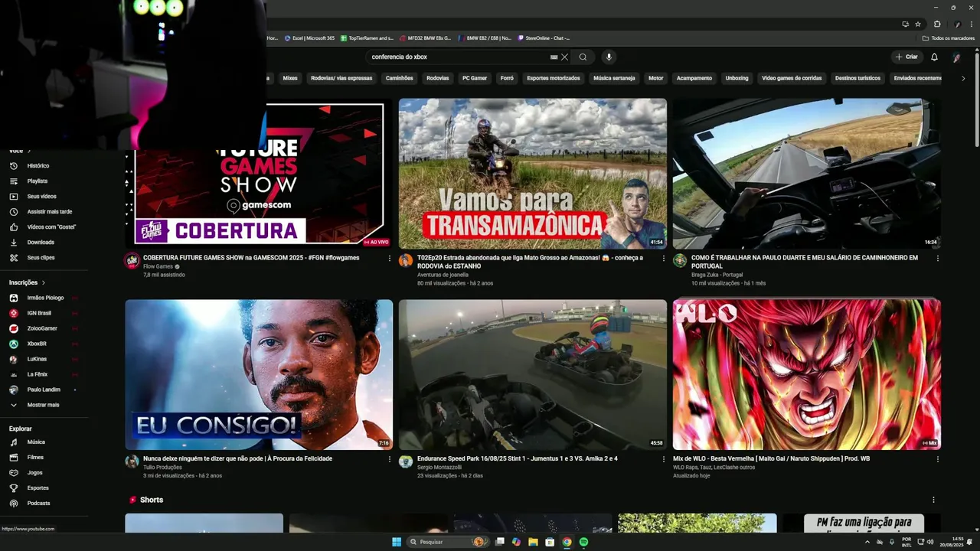Open options menu for Mix de WLO
This screenshot has height=551, width=980.
(937, 459)
